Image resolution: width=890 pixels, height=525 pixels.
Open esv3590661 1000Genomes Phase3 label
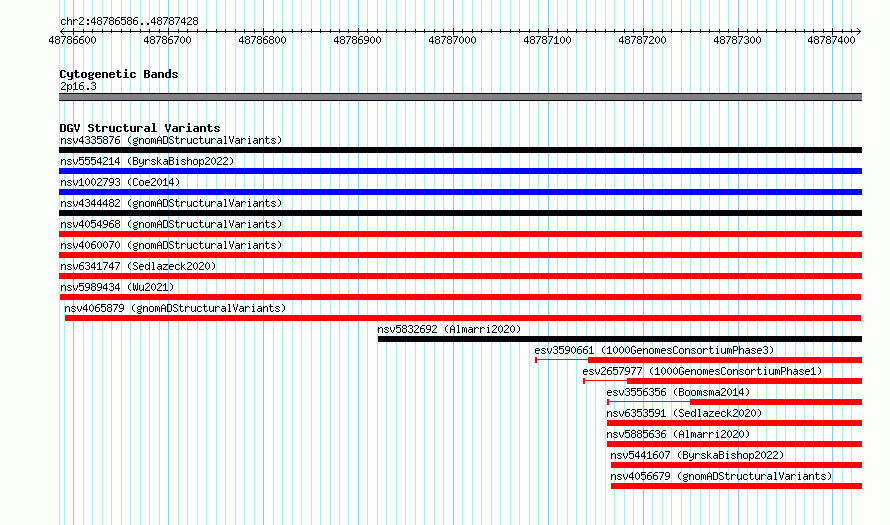(654, 350)
